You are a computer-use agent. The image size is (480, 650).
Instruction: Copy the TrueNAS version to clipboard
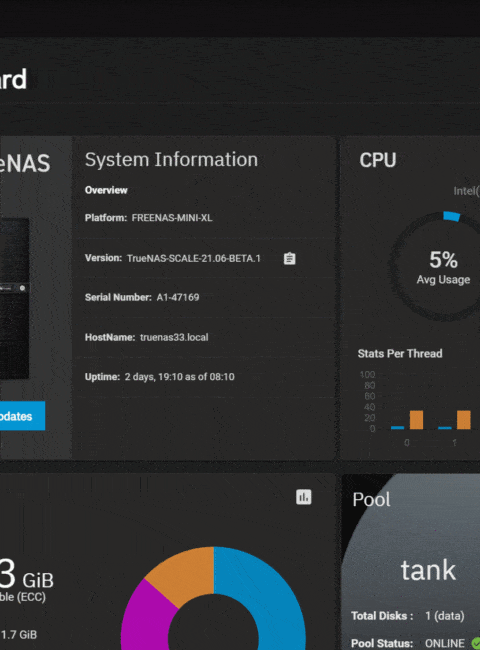point(289,259)
